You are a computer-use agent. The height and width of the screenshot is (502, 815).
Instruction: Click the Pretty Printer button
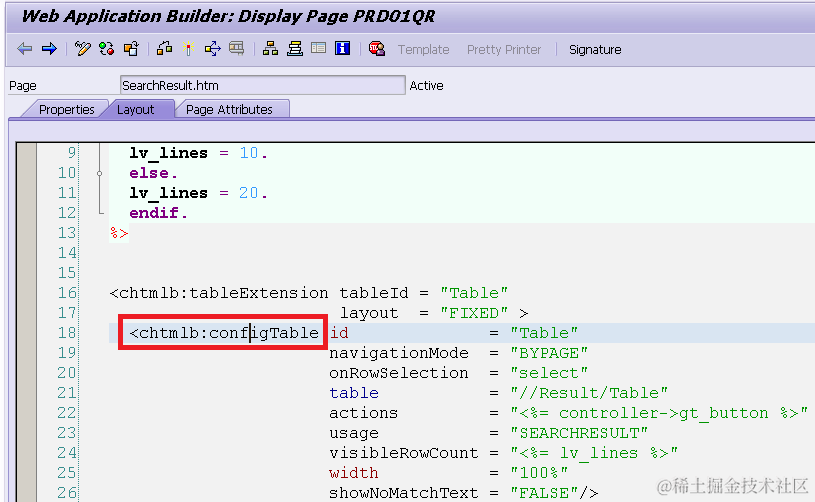(504, 50)
